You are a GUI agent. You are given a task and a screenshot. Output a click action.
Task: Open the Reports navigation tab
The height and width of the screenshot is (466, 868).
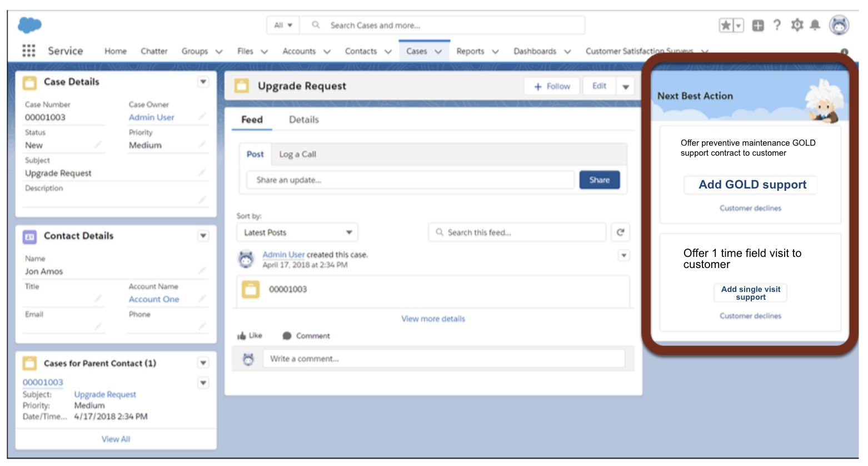coord(470,51)
